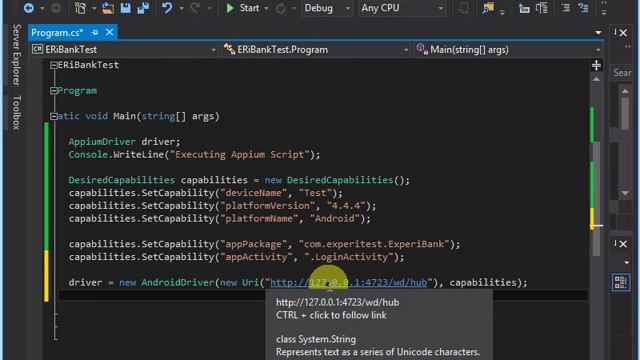This screenshot has width=640, height=360.
Task: Click the AndroidDriver constructor name
Action: click(178, 282)
